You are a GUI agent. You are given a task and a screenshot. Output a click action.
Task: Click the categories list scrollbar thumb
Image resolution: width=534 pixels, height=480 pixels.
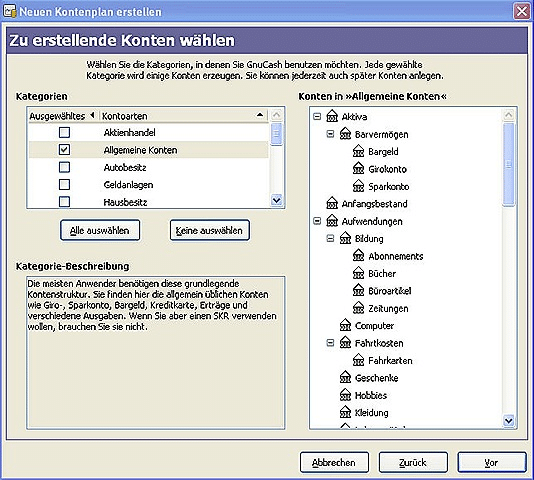277,134
